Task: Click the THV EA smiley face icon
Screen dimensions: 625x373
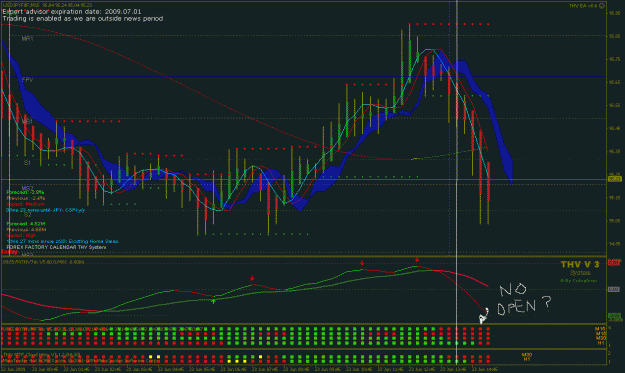Action: pyautogui.click(x=602, y=6)
